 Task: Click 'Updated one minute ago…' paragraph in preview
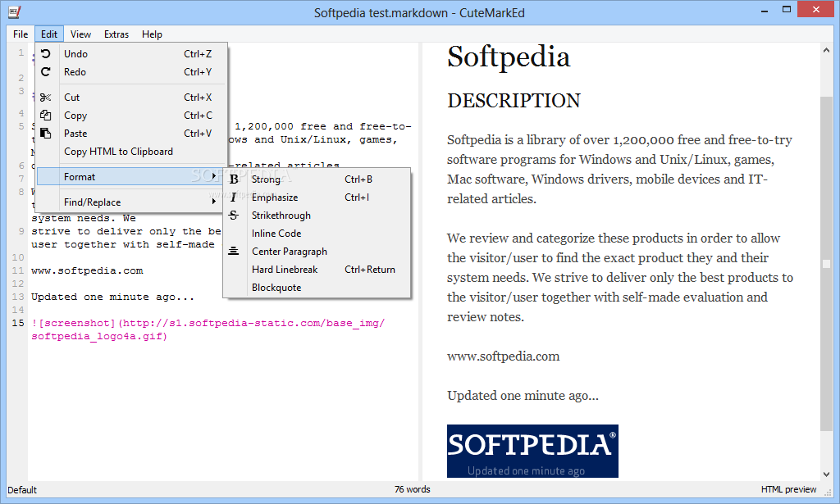click(523, 395)
